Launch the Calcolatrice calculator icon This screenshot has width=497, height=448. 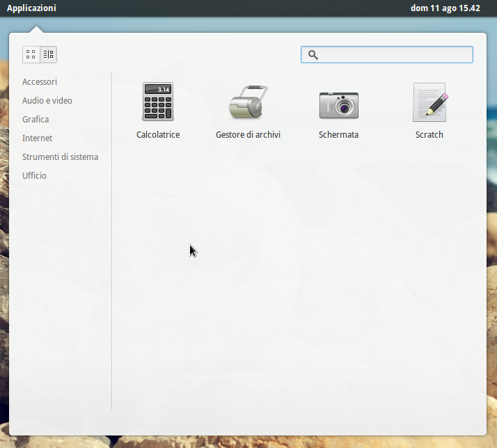click(158, 102)
